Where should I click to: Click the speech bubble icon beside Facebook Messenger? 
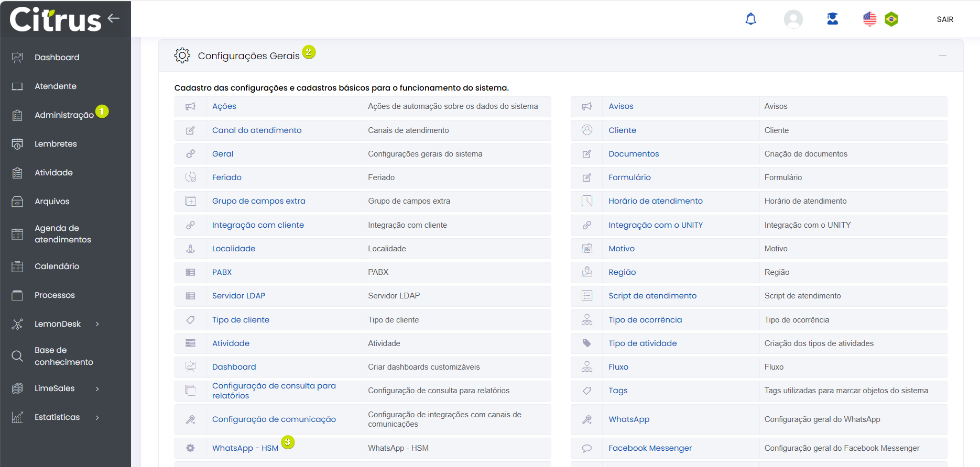(587, 448)
